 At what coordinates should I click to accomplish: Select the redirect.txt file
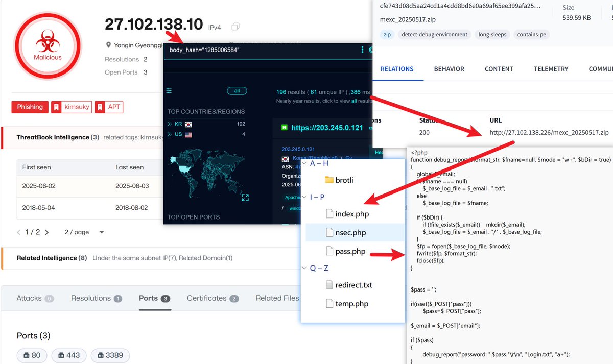click(x=349, y=285)
